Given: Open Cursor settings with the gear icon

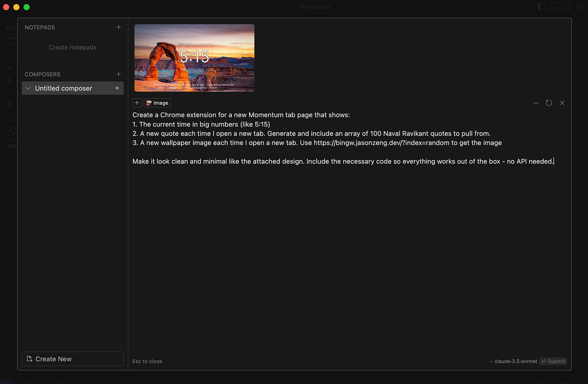Looking at the screenshot, I should tap(581, 6).
